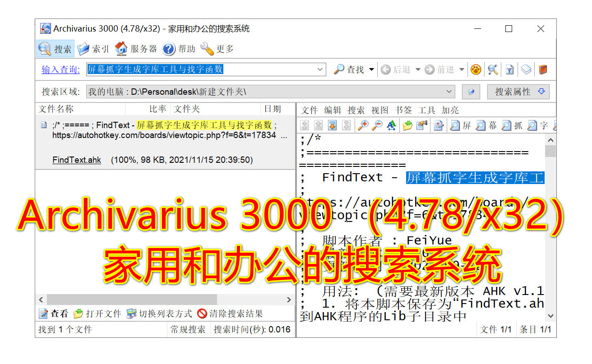
Task: Click the 查找 (Find) button
Action: pos(349,69)
